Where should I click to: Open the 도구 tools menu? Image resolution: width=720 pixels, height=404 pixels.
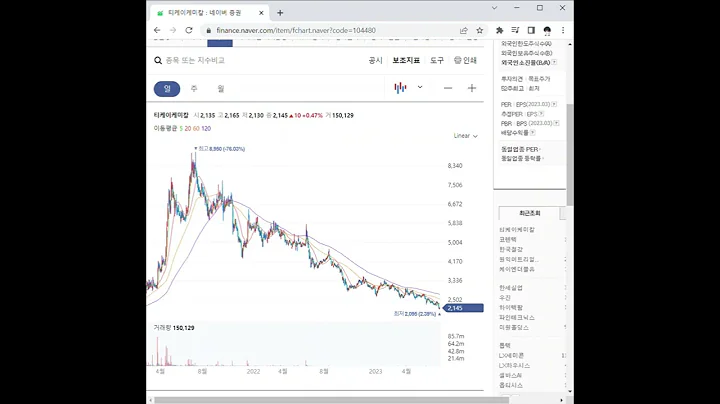[x=437, y=60]
